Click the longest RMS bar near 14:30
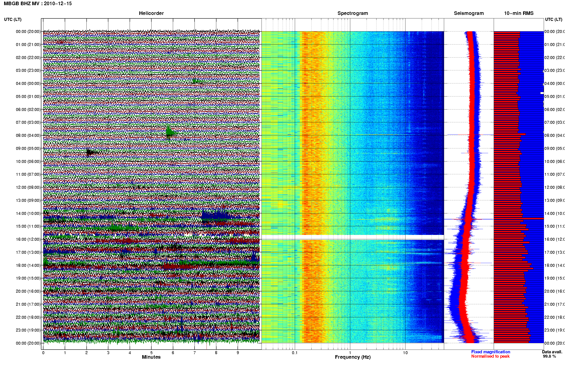Screen dimensions: 588x368 [519, 219]
